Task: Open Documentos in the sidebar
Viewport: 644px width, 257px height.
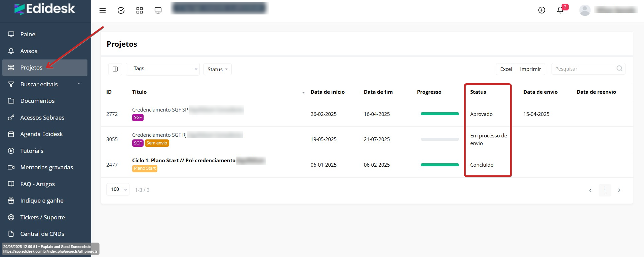Action: tap(37, 101)
